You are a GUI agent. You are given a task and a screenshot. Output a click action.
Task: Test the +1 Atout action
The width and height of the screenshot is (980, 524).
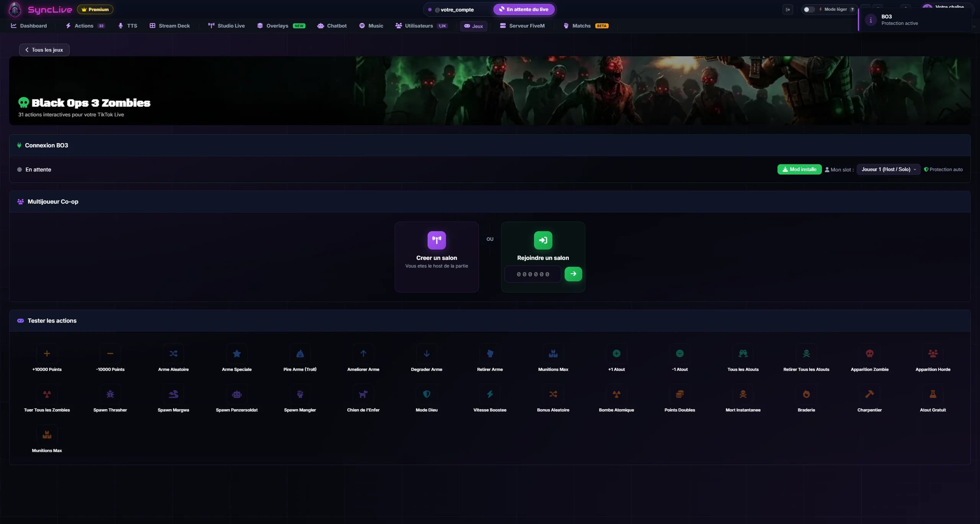click(x=616, y=354)
